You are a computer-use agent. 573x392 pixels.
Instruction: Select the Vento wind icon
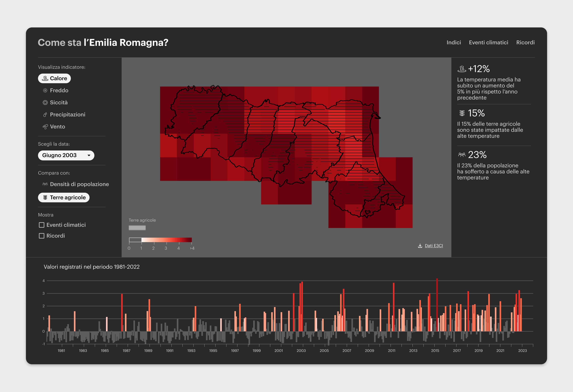click(45, 126)
